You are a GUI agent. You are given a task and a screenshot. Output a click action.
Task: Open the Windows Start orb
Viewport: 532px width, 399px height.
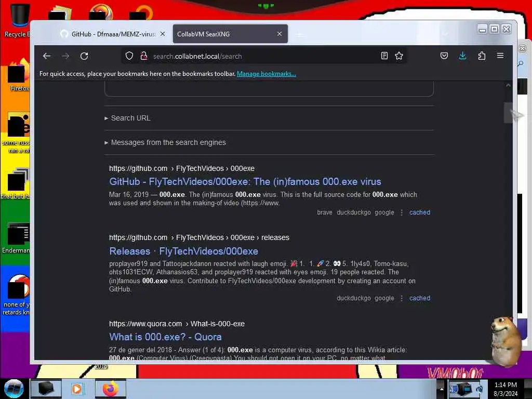(14, 389)
